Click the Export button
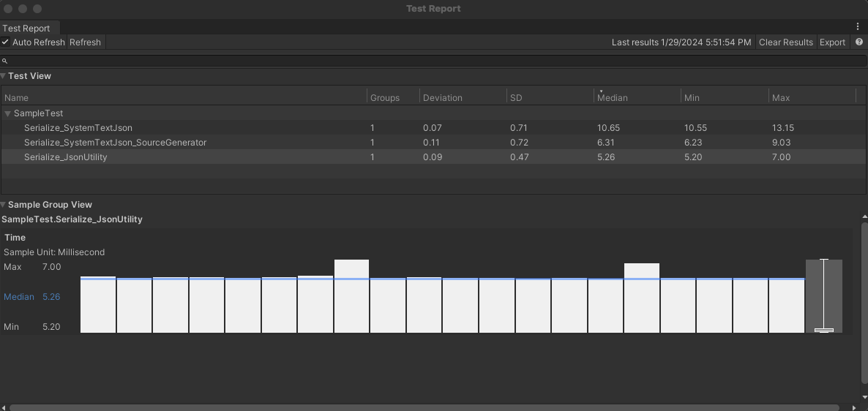 tap(832, 42)
